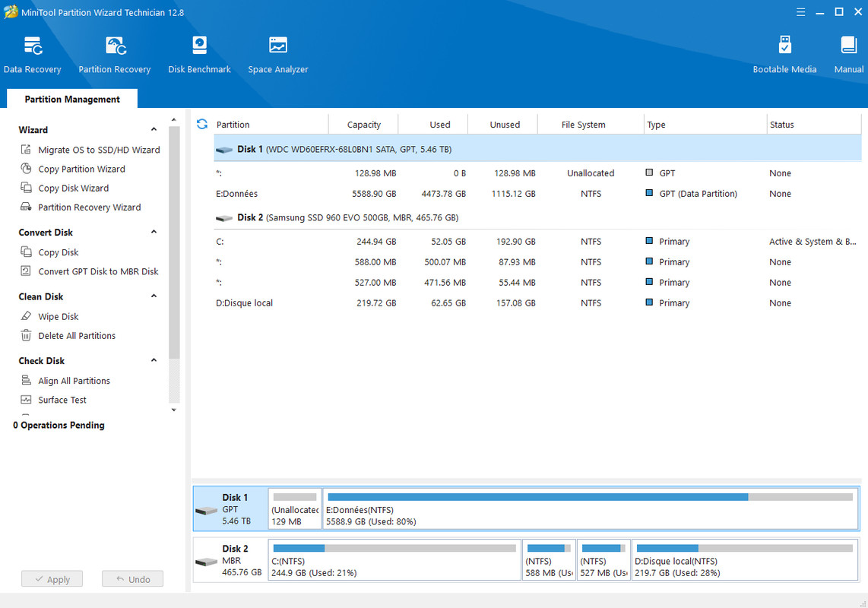Click the app logo in the title bar
Image resolution: width=868 pixels, height=608 pixels.
pyautogui.click(x=11, y=11)
